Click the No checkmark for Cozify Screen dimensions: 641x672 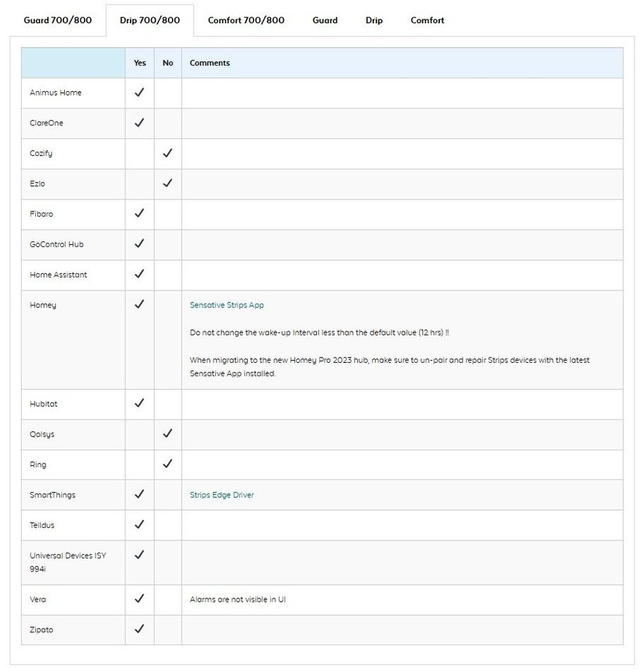click(167, 153)
